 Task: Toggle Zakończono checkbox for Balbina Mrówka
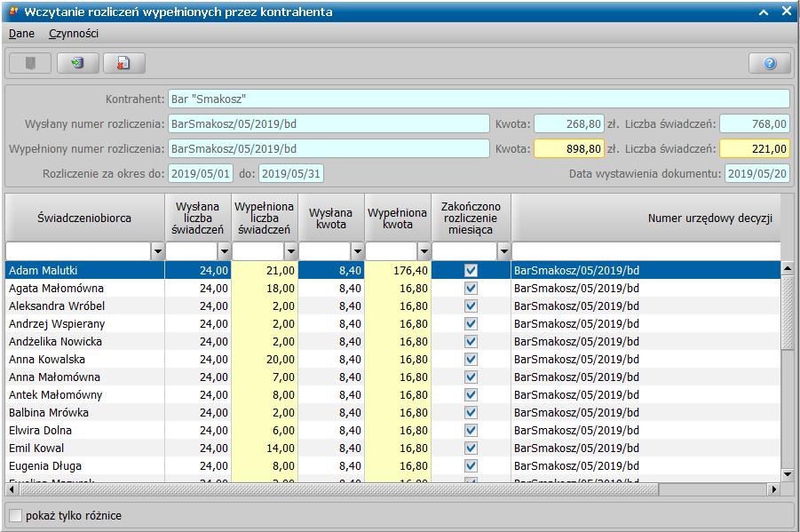point(471,412)
